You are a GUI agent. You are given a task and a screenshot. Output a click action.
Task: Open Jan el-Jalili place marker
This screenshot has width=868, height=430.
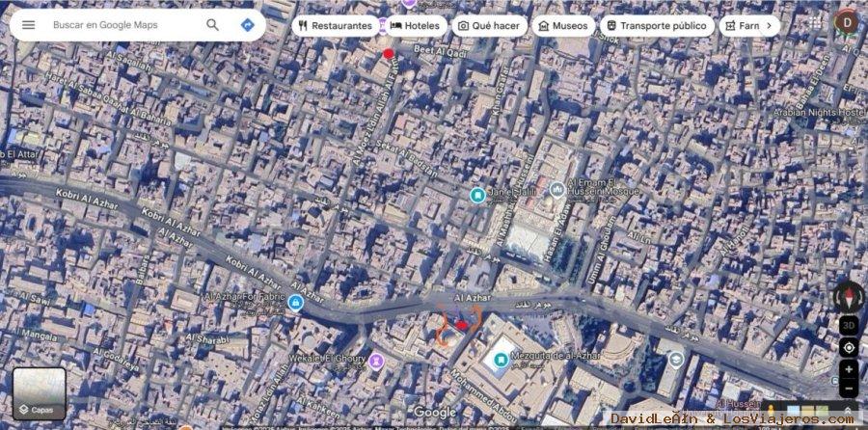(x=477, y=195)
